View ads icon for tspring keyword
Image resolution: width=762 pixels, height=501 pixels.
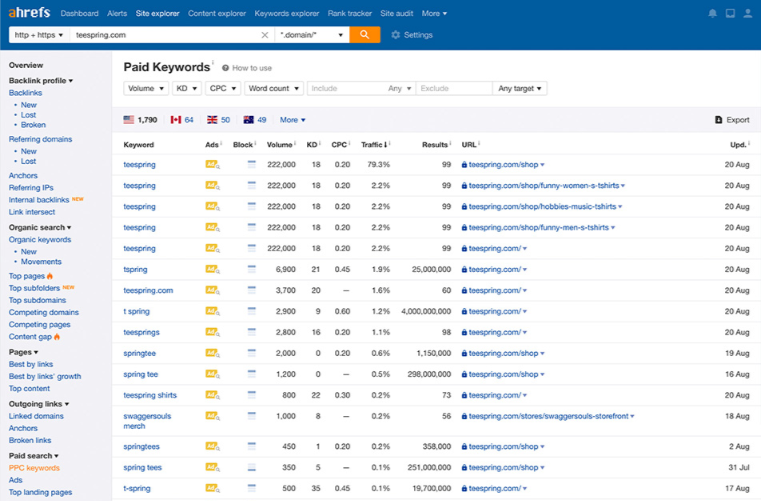pos(212,269)
